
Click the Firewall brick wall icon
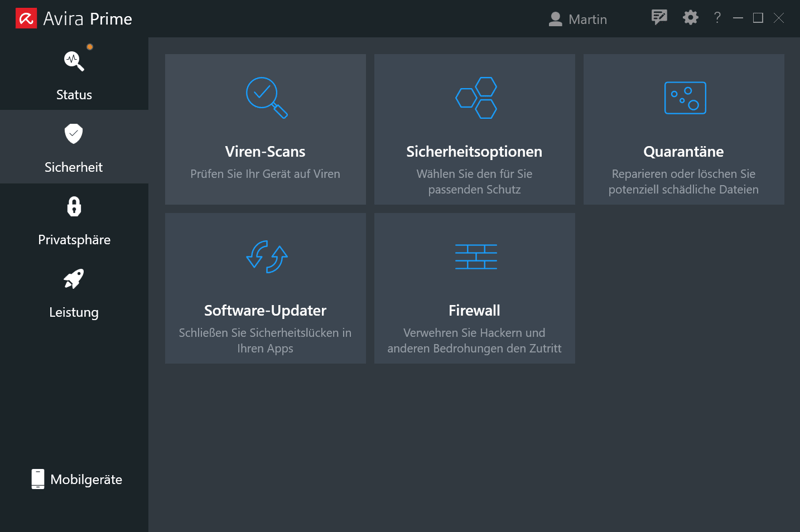(475, 257)
